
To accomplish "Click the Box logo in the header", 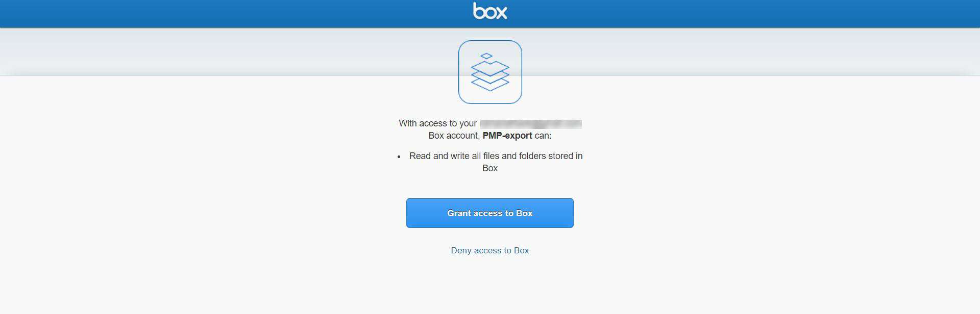I will click(490, 11).
